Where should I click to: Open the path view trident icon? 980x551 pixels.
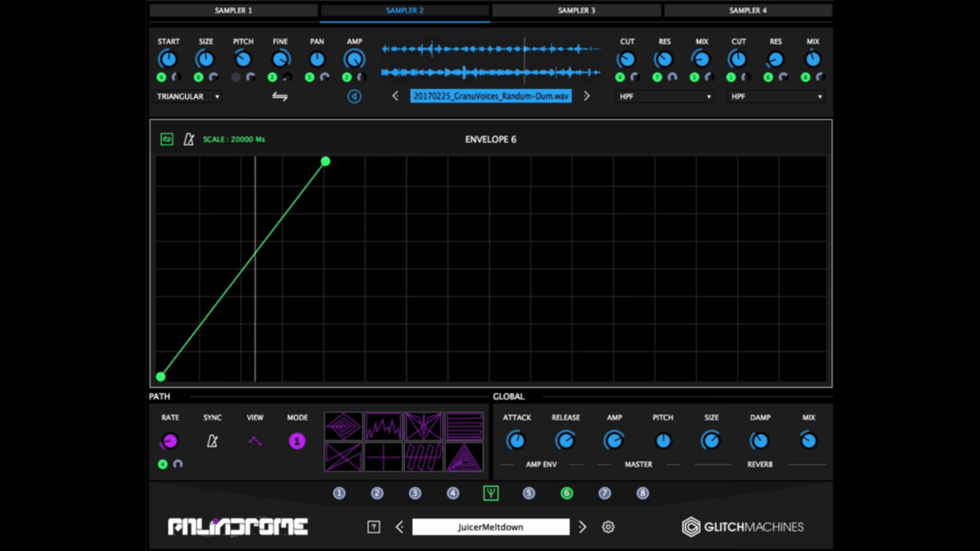pos(491,493)
